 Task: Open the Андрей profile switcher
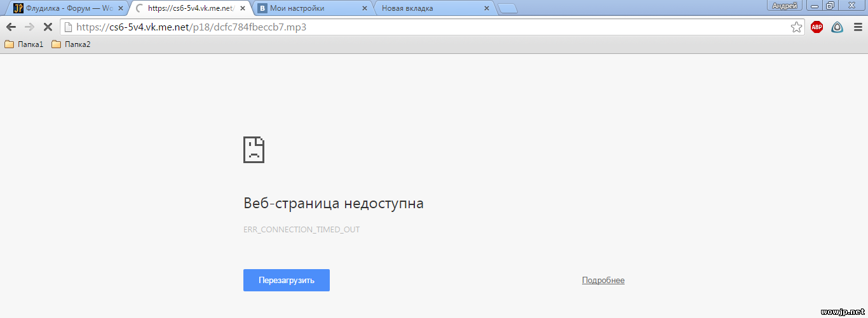point(785,6)
